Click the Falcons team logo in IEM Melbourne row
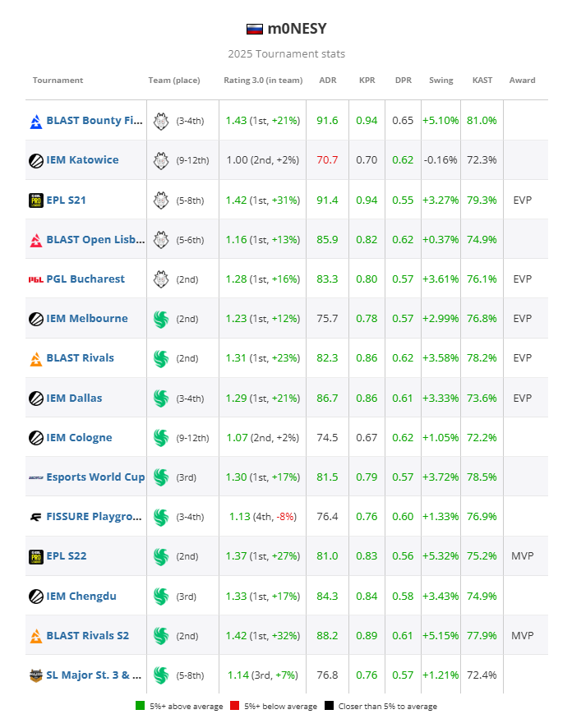 click(x=161, y=319)
